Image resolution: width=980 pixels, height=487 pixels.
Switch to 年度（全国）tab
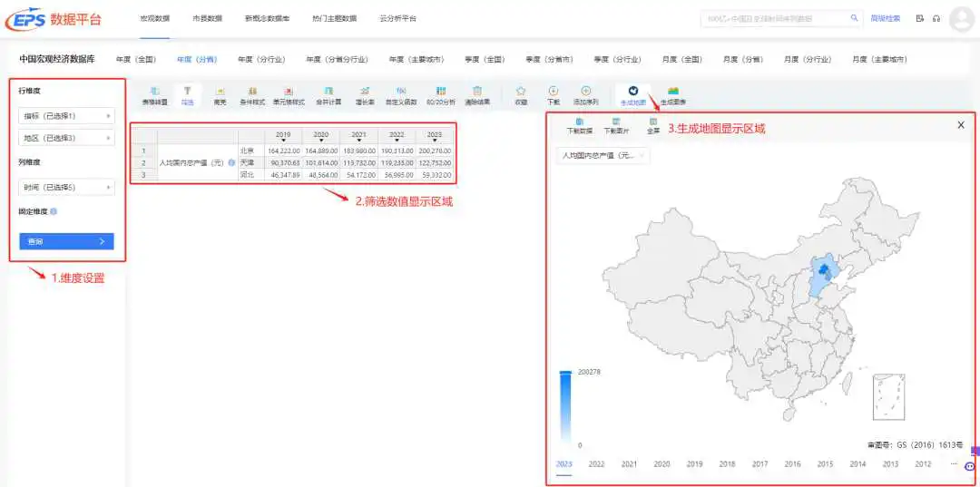click(136, 60)
